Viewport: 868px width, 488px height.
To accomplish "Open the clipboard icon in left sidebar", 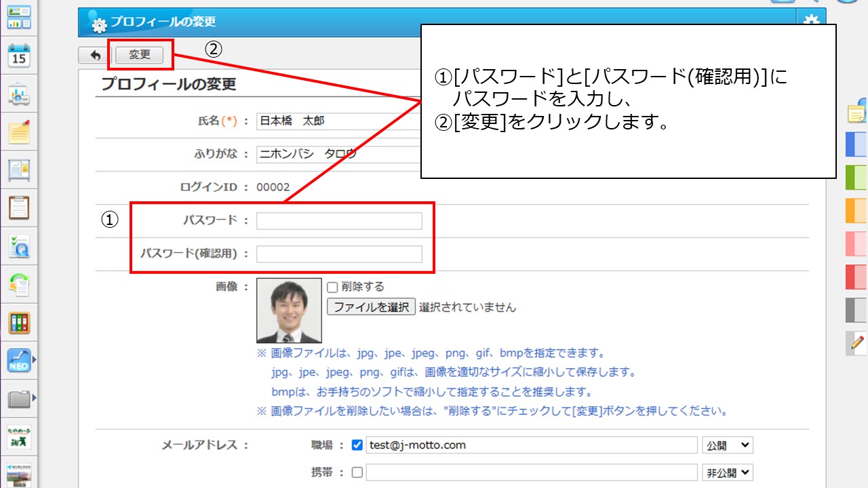I will 19,208.
